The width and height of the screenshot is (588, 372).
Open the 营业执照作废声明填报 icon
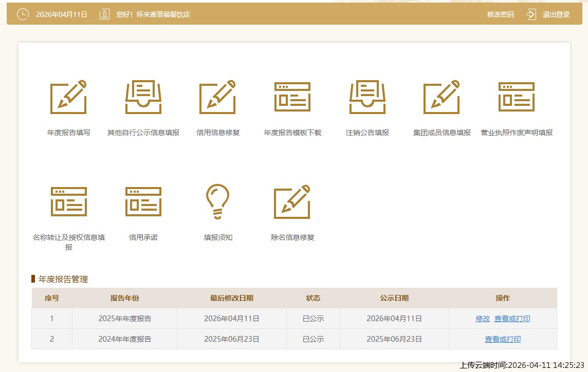click(x=517, y=97)
